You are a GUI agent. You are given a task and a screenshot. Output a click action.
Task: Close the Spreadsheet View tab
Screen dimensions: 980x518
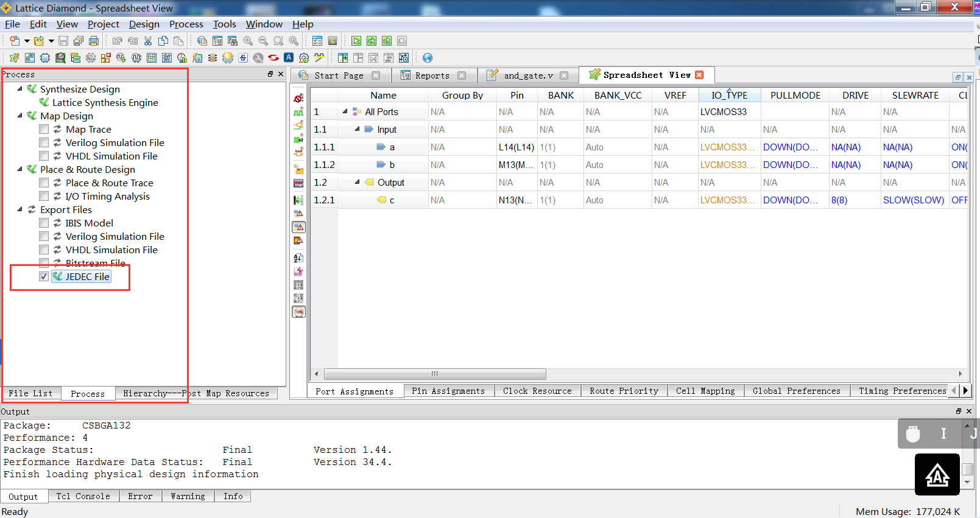point(699,75)
